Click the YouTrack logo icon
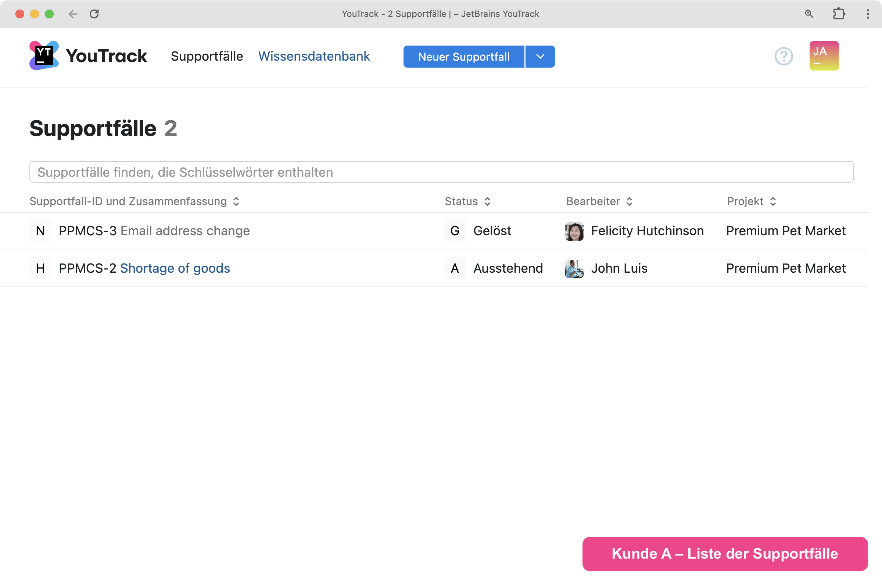882x588 pixels. tap(44, 56)
